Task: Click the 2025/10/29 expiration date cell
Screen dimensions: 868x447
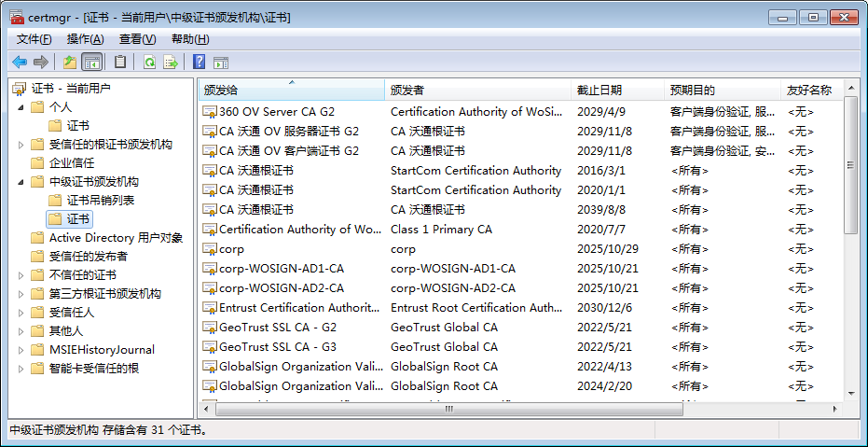Action: pyautogui.click(x=608, y=249)
